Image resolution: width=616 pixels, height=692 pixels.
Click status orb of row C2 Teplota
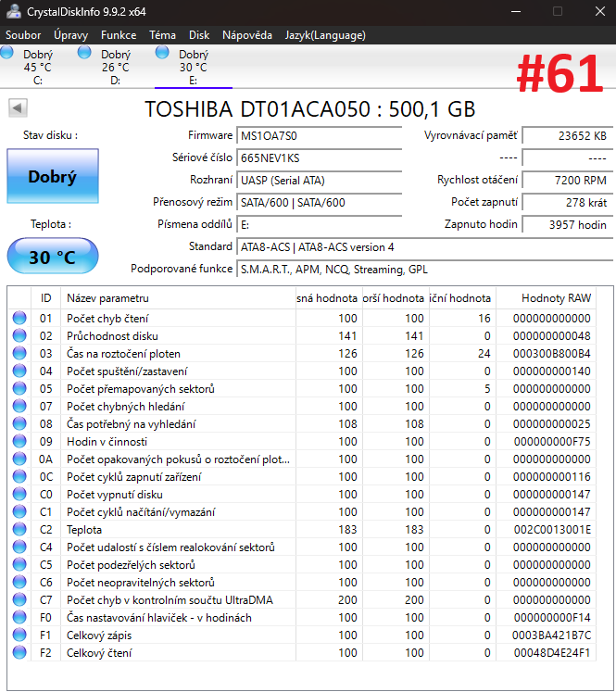(19, 529)
